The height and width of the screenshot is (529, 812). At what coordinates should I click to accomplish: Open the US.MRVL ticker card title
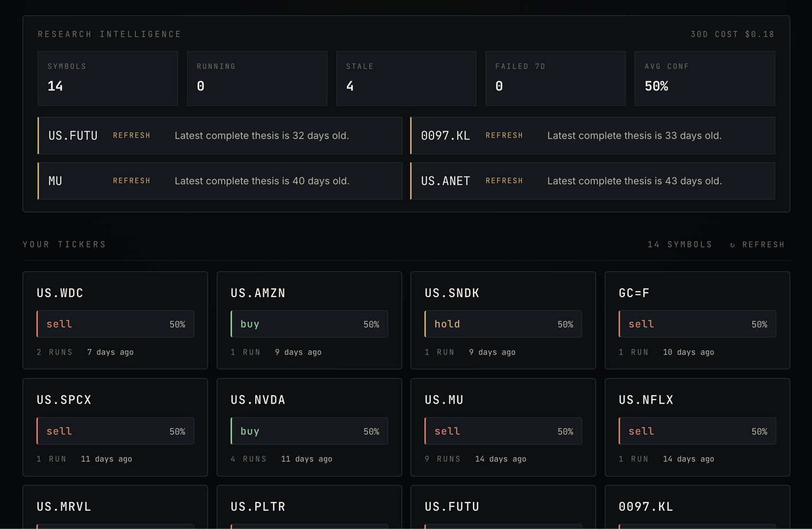64,506
